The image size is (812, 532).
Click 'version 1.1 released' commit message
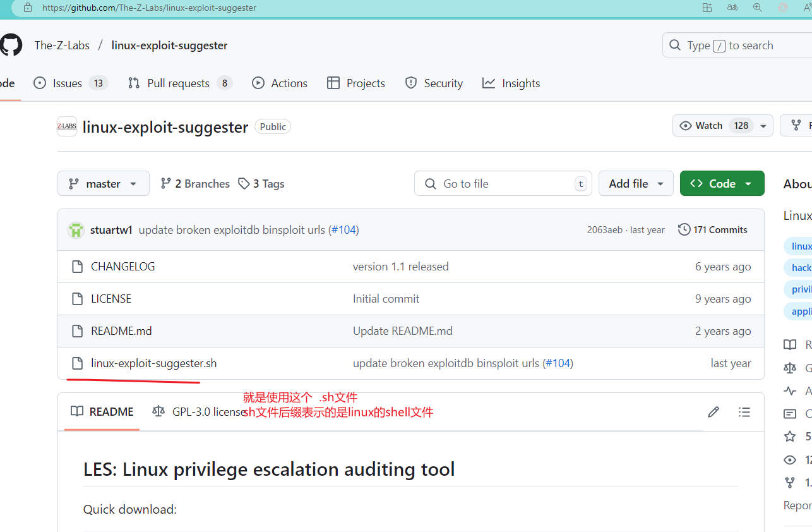(x=401, y=267)
